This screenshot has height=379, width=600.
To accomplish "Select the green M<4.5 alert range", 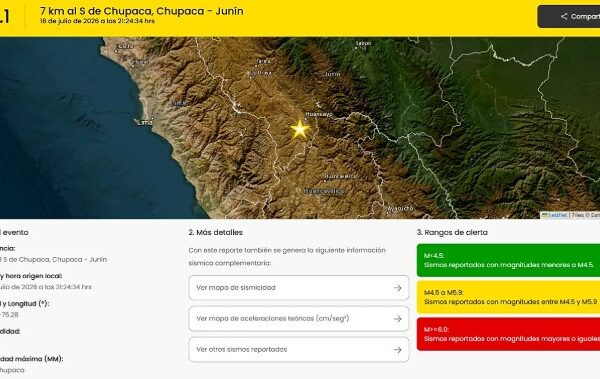I will [508, 260].
